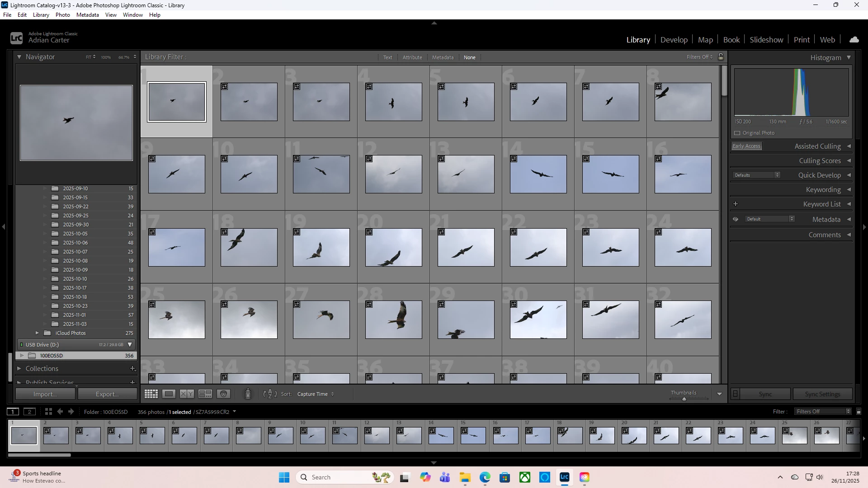
Task: Open the Metadata Default view dropdown
Action: coord(769,219)
